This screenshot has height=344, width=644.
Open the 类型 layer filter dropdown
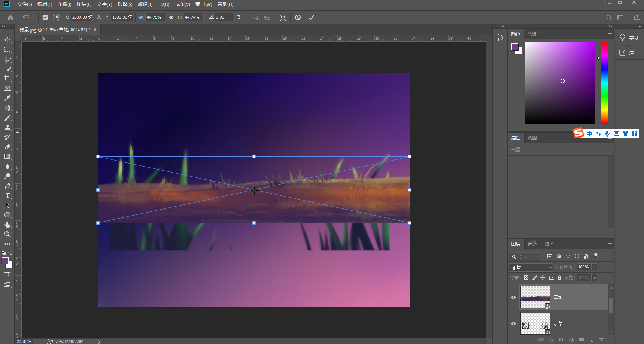[525, 256]
